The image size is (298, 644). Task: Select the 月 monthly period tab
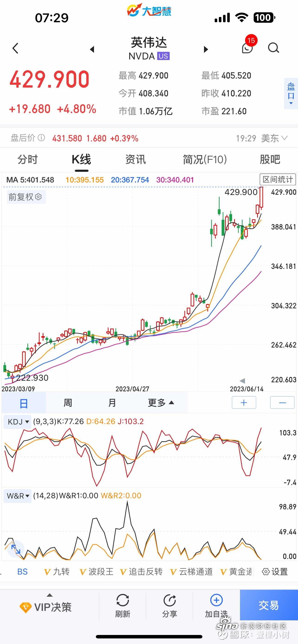click(x=112, y=403)
